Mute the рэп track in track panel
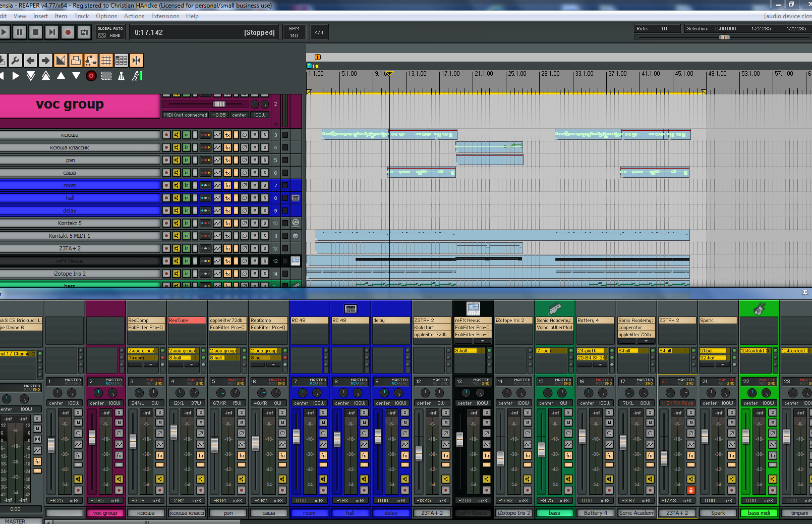This screenshot has width=812, height=524. click(255, 160)
